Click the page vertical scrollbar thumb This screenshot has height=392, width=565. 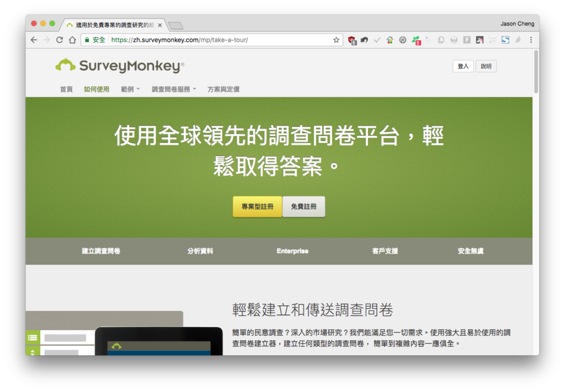click(x=536, y=72)
